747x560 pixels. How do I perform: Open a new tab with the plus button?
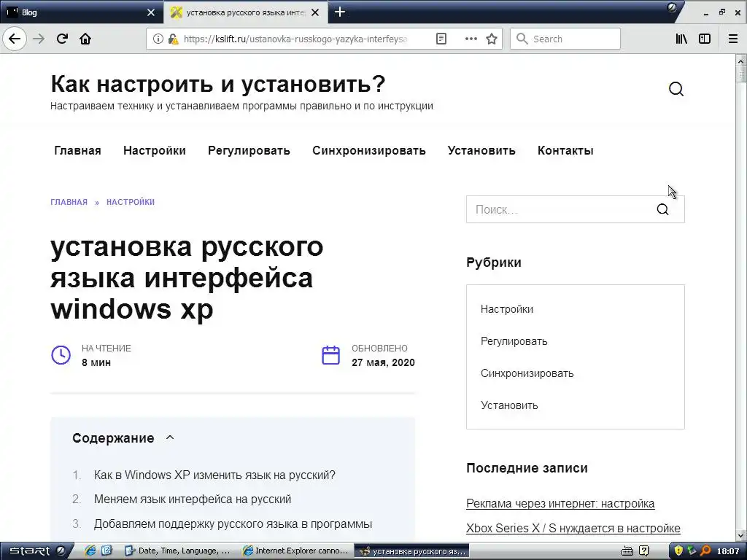coord(340,12)
